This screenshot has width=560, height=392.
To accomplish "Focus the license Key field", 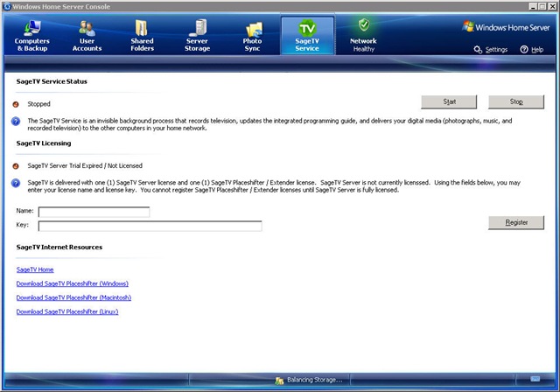I will click(x=150, y=226).
